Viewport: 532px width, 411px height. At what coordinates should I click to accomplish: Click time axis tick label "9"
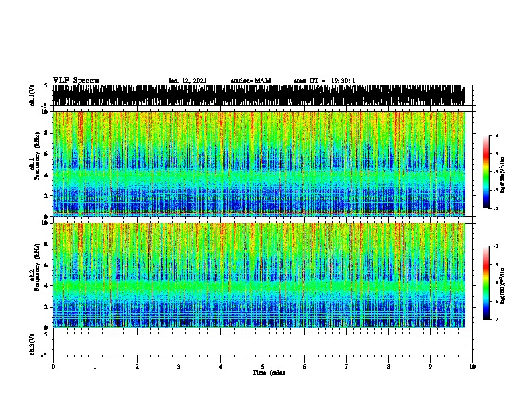click(x=430, y=366)
